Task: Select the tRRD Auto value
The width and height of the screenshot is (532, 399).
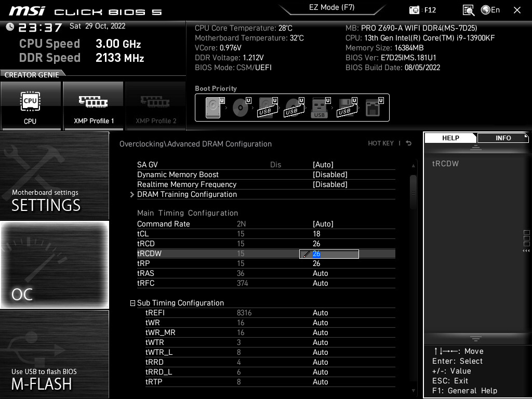Action: (x=320, y=362)
